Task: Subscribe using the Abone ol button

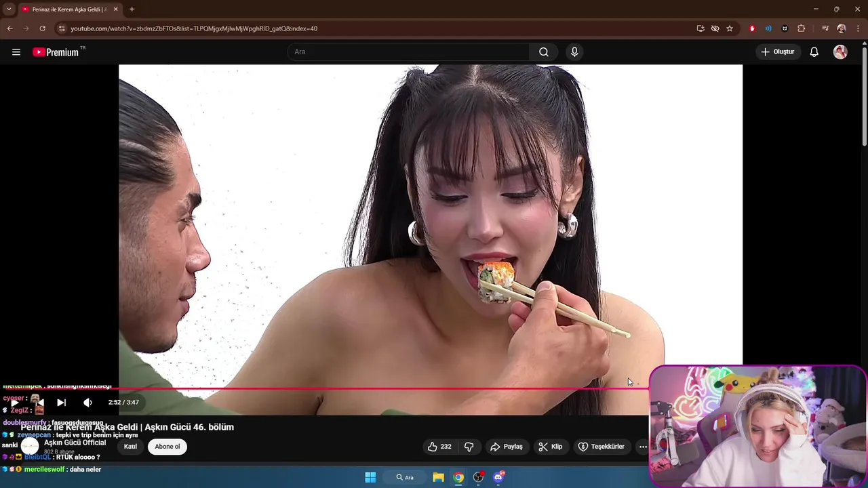Action: coord(167,447)
